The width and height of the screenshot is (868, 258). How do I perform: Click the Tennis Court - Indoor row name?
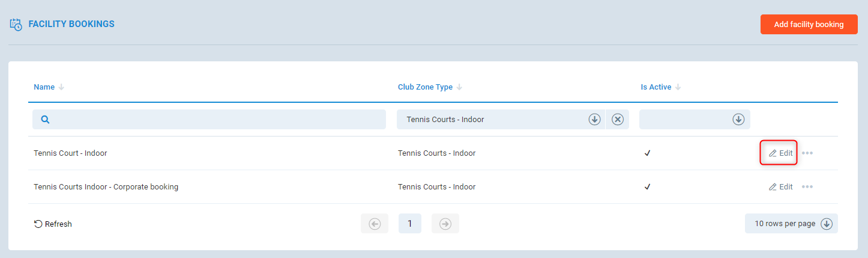point(70,153)
